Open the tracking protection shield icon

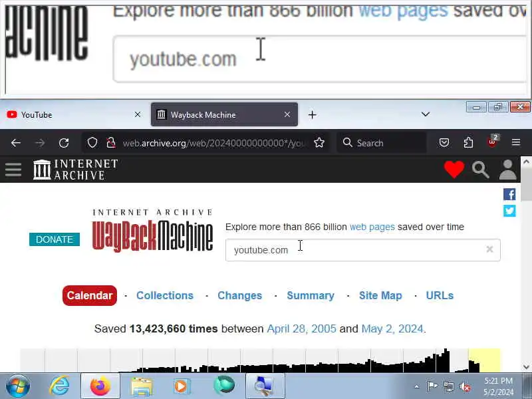coord(92,143)
